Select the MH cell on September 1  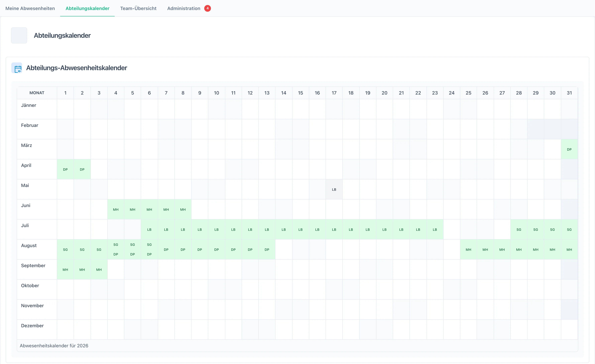[66, 269]
